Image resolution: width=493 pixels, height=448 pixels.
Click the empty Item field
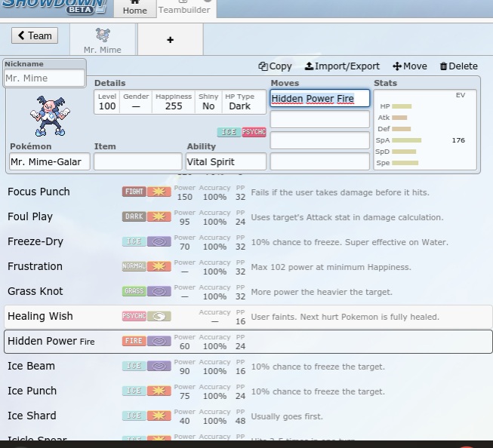pos(137,161)
